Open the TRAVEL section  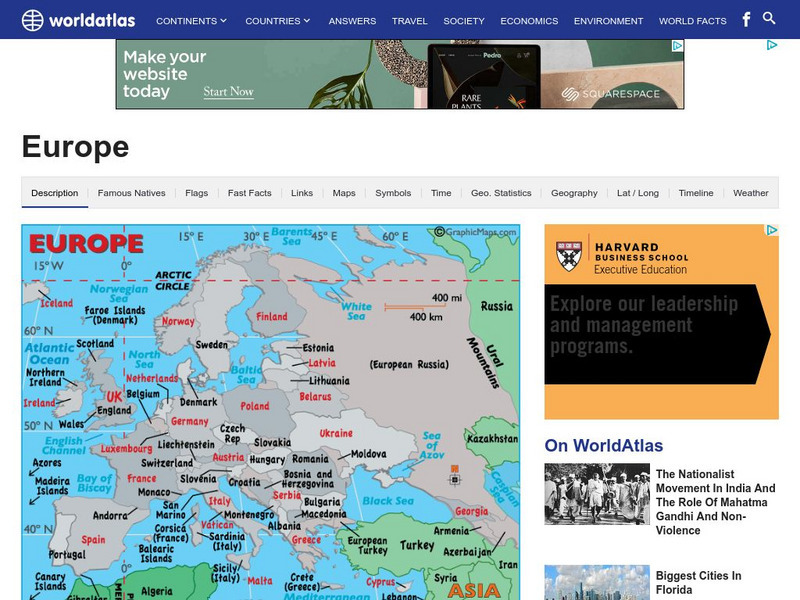coord(412,19)
